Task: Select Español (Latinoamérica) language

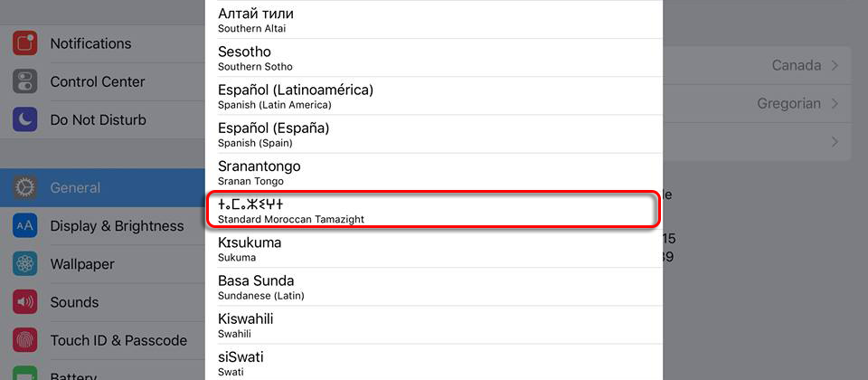Action: 433,96
